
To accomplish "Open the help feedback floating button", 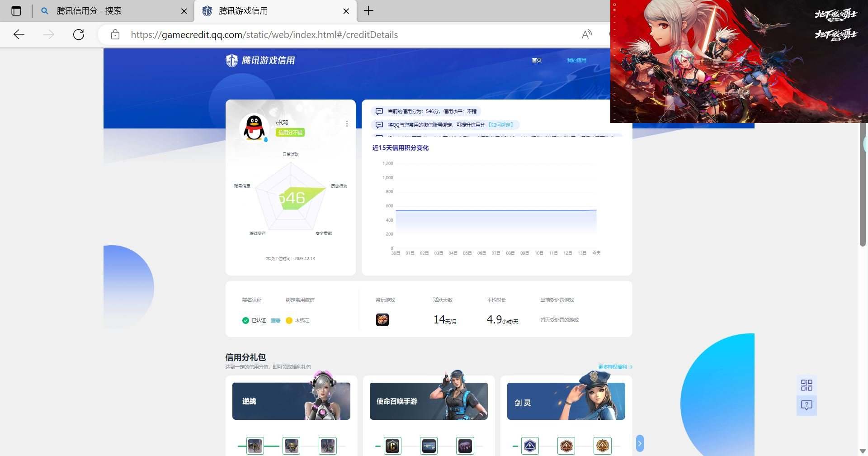I will pos(807,405).
